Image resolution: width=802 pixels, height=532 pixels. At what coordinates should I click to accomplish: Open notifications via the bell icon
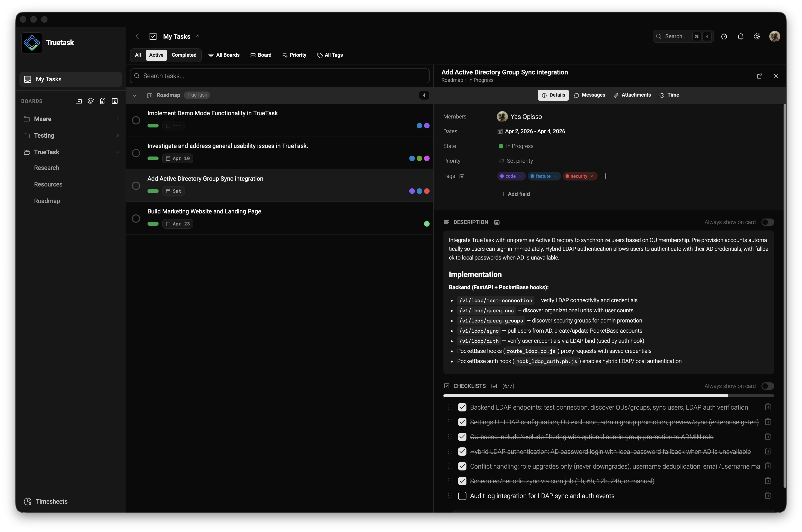(741, 36)
